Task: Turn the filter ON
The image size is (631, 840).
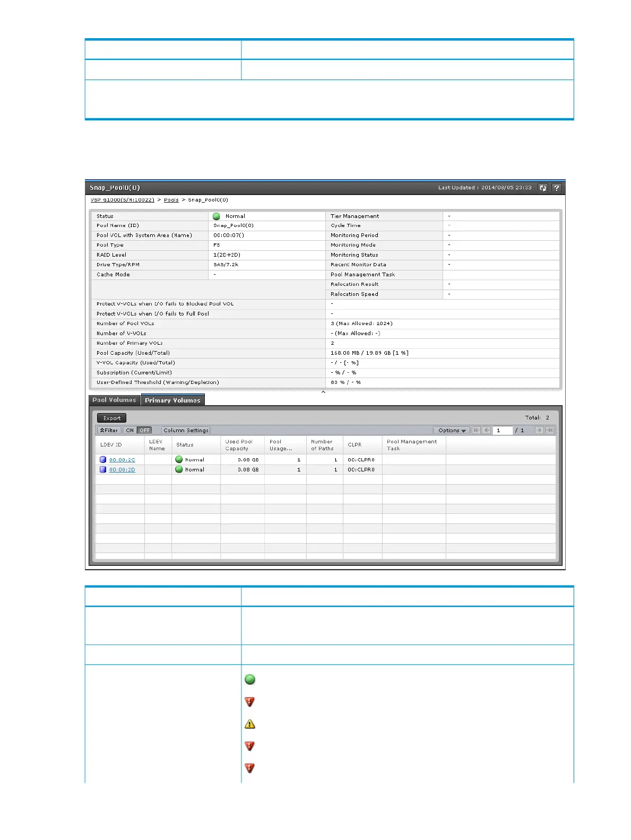Action: pyautogui.click(x=130, y=430)
